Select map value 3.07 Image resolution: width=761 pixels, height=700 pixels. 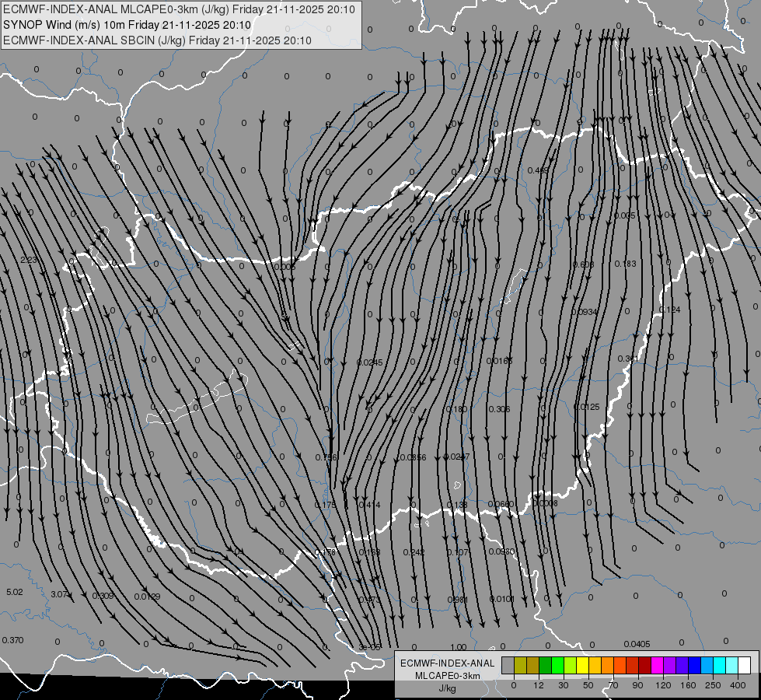tap(59, 594)
